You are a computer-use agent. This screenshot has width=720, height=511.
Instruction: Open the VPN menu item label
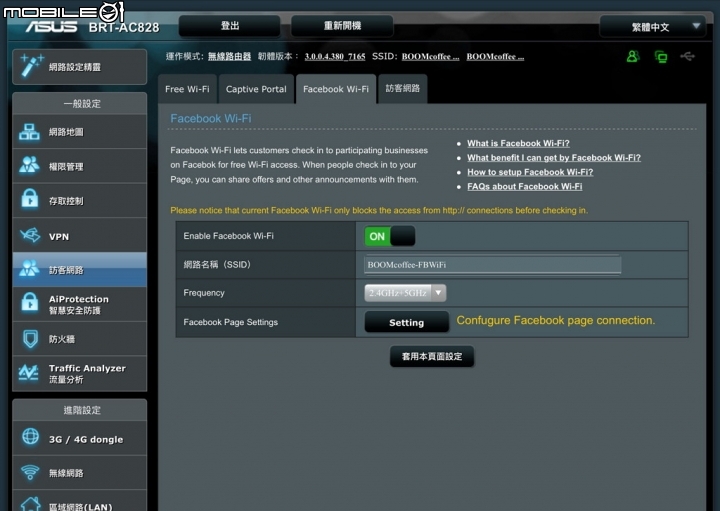[x=59, y=237]
